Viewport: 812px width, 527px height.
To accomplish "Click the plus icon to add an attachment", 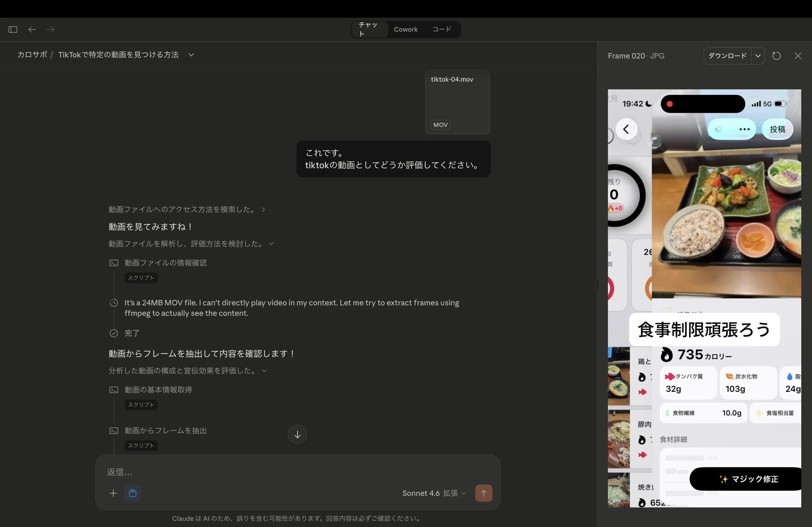I will click(113, 493).
